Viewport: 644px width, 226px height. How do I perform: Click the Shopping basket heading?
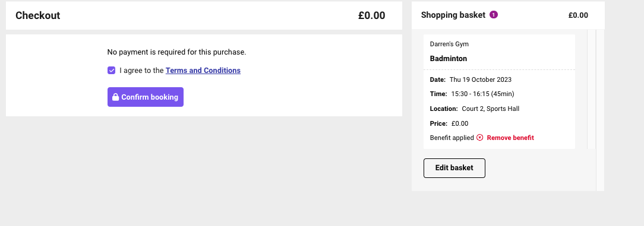(453, 15)
